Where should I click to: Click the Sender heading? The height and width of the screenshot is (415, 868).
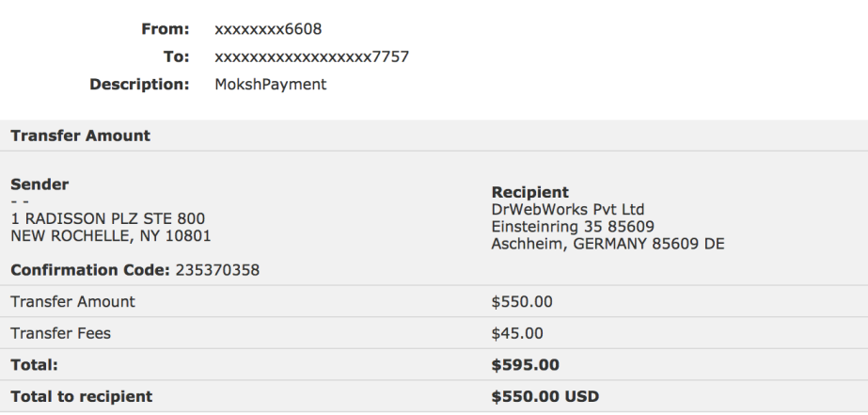(39, 184)
